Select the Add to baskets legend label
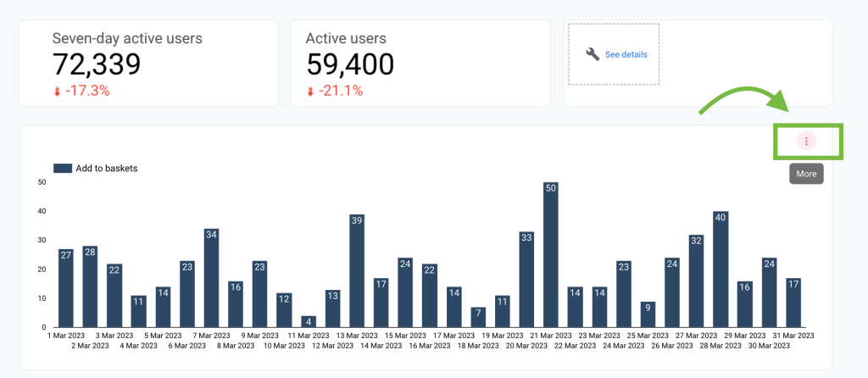Viewport: 868px width, 378px height. [x=106, y=169]
